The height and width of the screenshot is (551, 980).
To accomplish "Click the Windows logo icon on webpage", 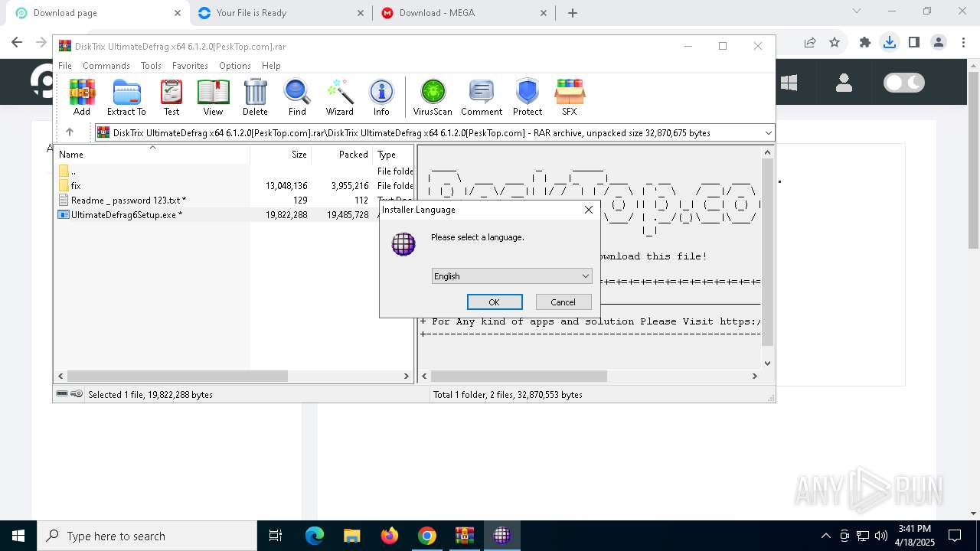I will coord(789,82).
